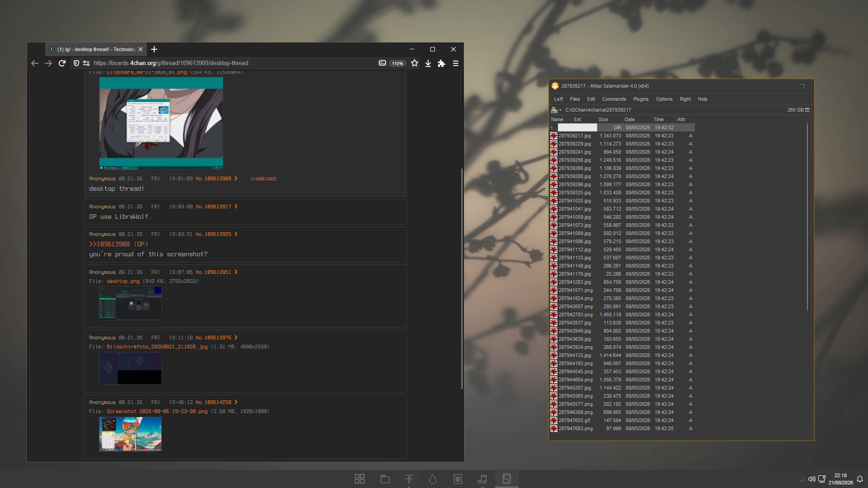Open the music notes app on taskbar
Screen dimensions: 868x488
point(482,479)
